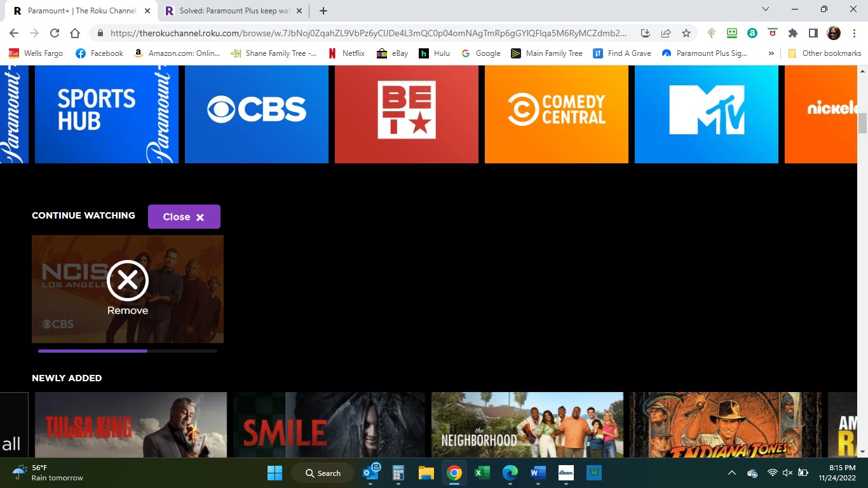Open Calculator from the taskbar
The image size is (868, 488).
point(398,473)
